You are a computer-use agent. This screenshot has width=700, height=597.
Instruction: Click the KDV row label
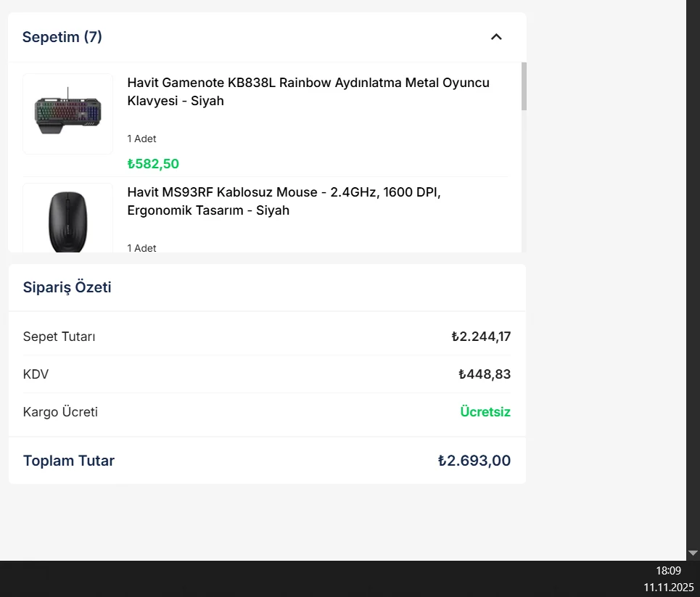[x=36, y=374]
